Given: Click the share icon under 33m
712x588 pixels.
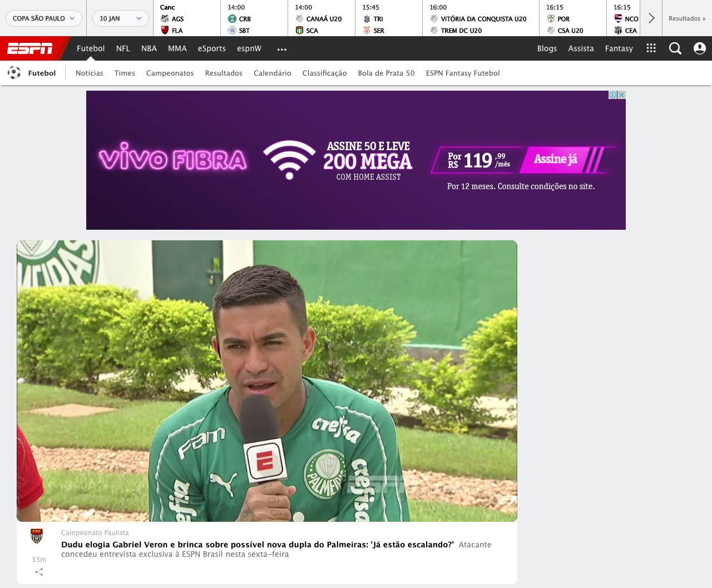Looking at the screenshot, I should point(39,572).
